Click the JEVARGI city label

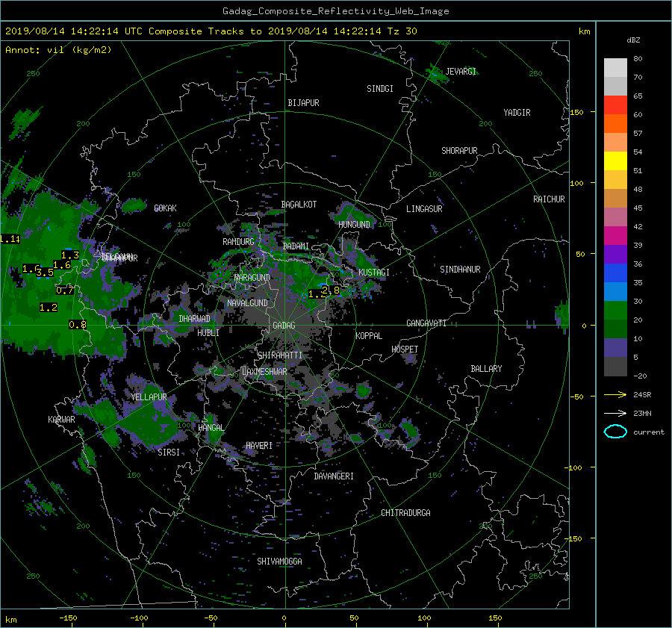click(461, 71)
